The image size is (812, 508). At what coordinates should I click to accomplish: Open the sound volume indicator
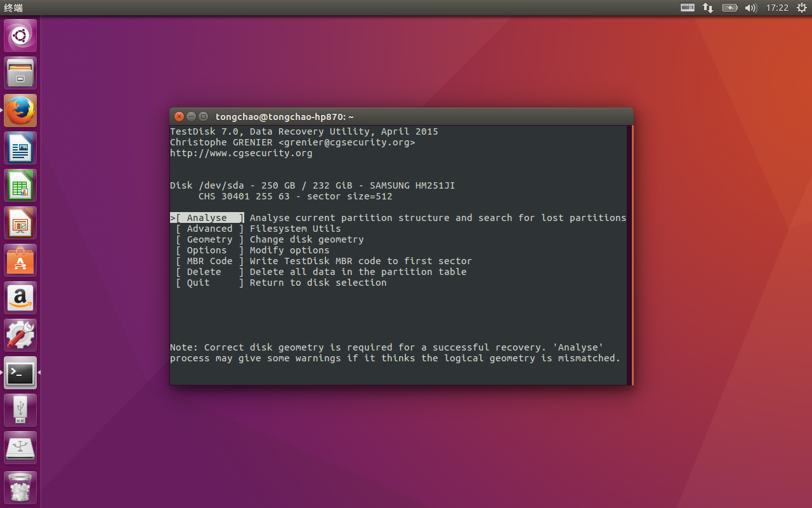(750, 8)
